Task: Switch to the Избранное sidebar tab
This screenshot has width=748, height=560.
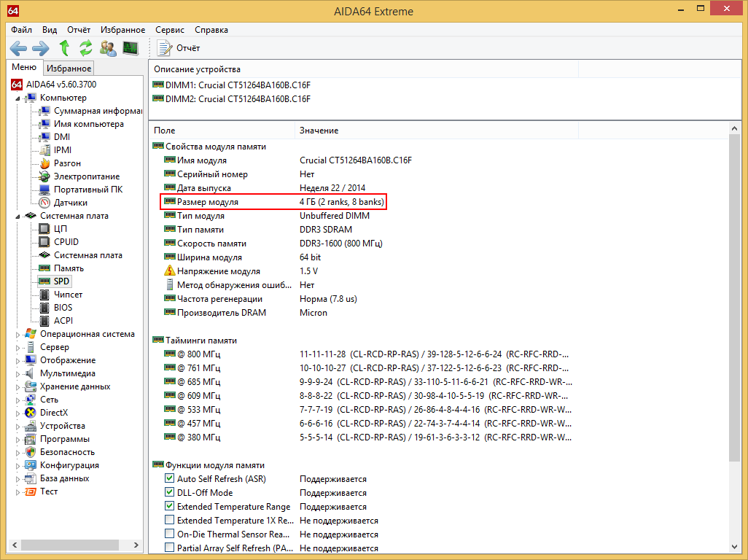Action: pos(69,69)
